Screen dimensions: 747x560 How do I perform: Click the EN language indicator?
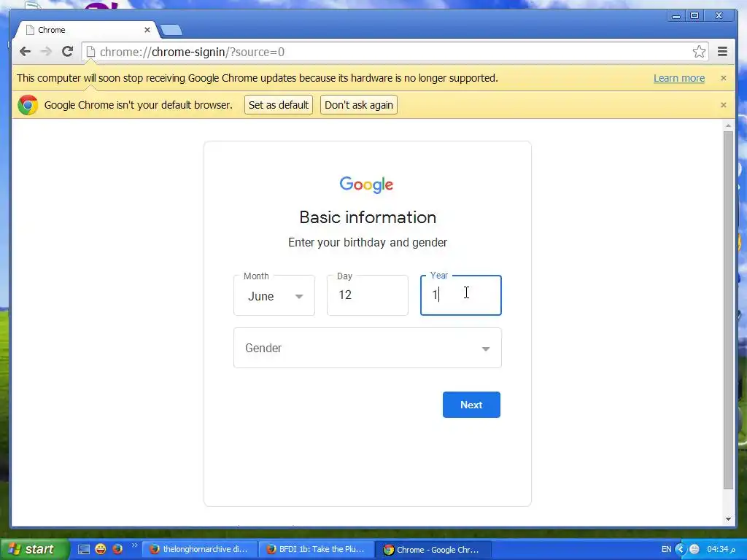point(667,549)
